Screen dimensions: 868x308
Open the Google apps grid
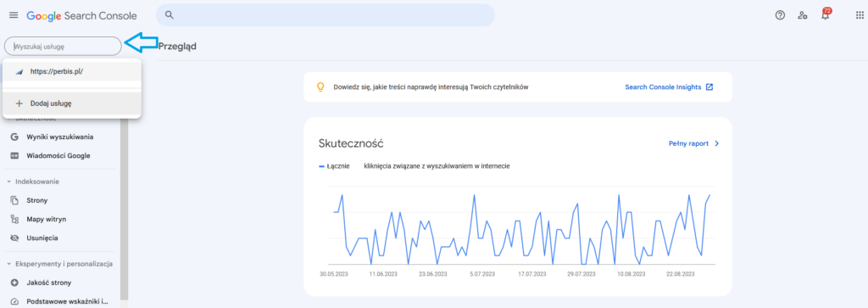tap(860, 15)
